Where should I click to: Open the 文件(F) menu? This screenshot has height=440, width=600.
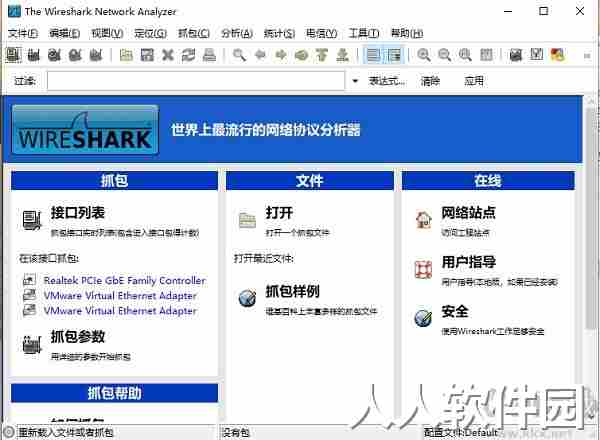coord(23,34)
